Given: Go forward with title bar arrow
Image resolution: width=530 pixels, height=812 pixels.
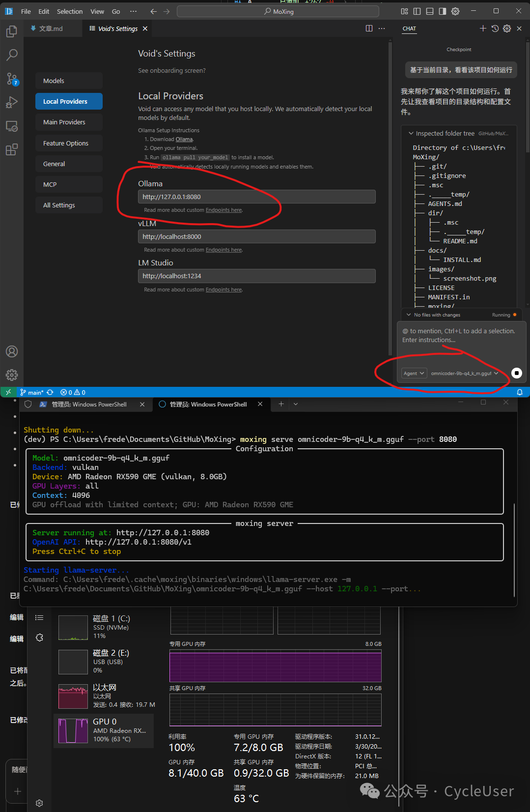Looking at the screenshot, I should tap(167, 11).
